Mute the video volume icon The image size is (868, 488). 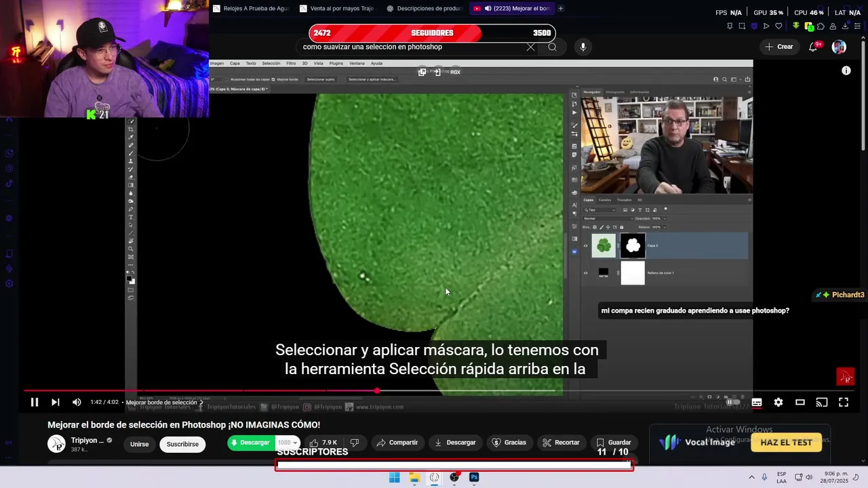pyautogui.click(x=77, y=402)
